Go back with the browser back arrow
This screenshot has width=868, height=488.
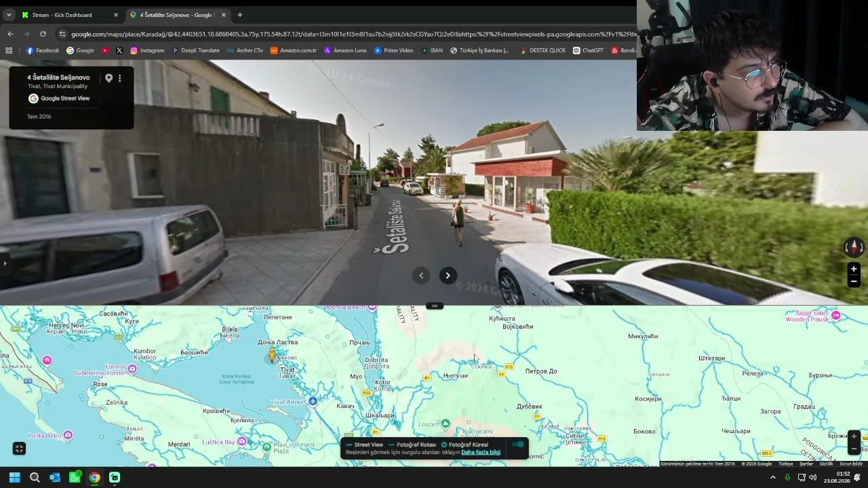coord(10,34)
